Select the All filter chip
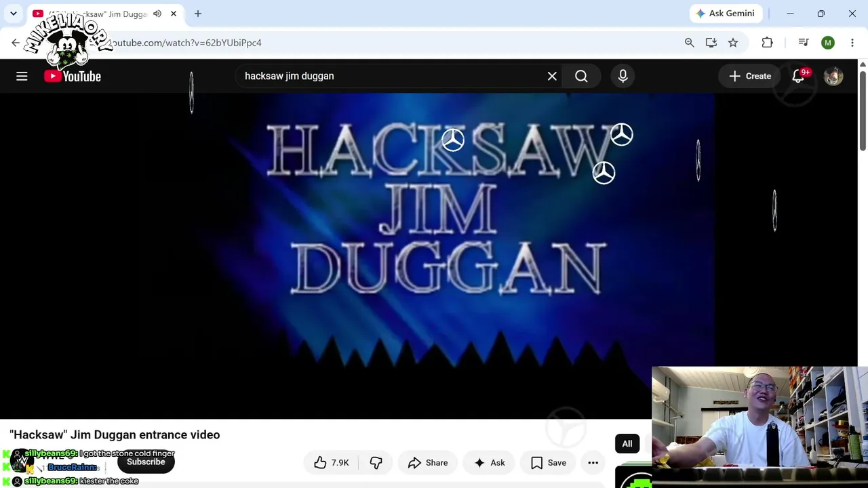Image resolution: width=868 pixels, height=488 pixels. (627, 444)
